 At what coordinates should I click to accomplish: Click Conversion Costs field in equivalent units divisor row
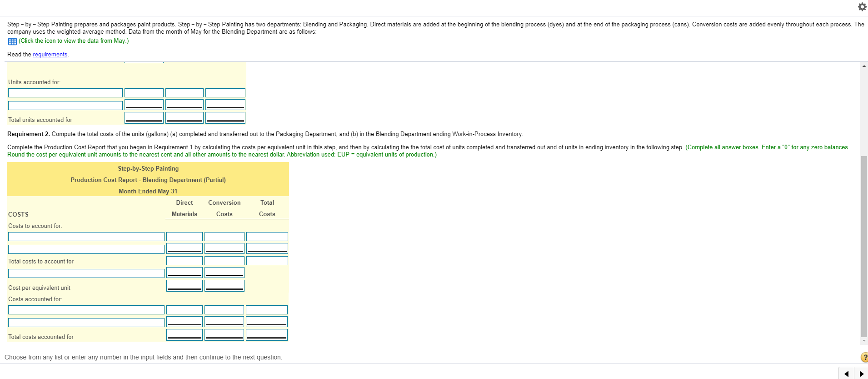pos(224,273)
